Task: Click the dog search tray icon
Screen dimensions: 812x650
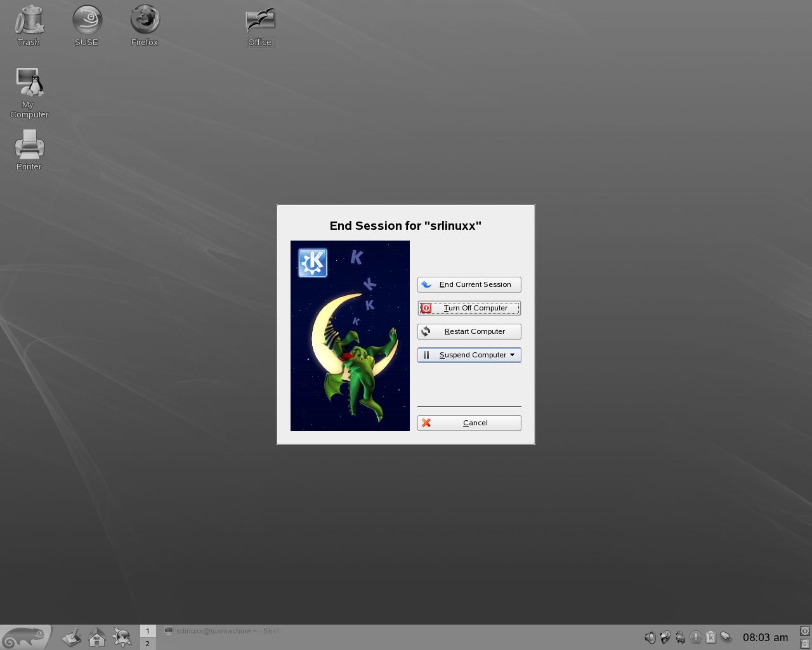Action: pos(665,637)
